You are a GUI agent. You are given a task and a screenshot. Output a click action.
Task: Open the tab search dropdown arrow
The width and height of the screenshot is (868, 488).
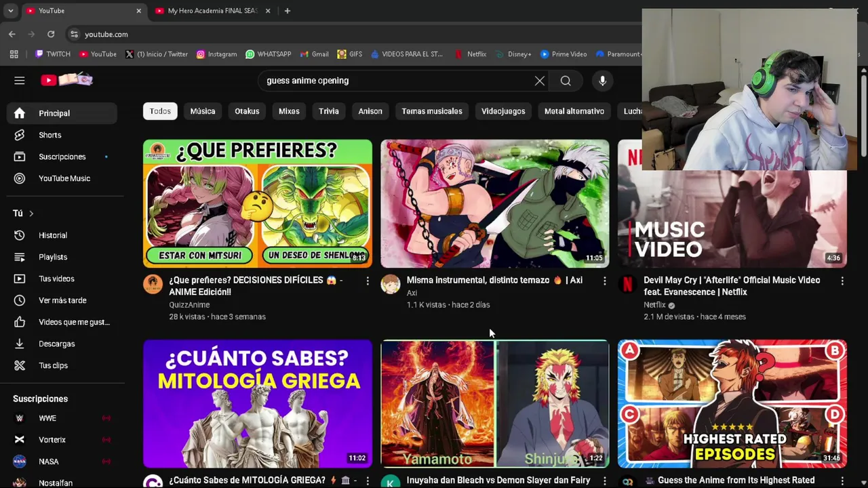(10, 11)
